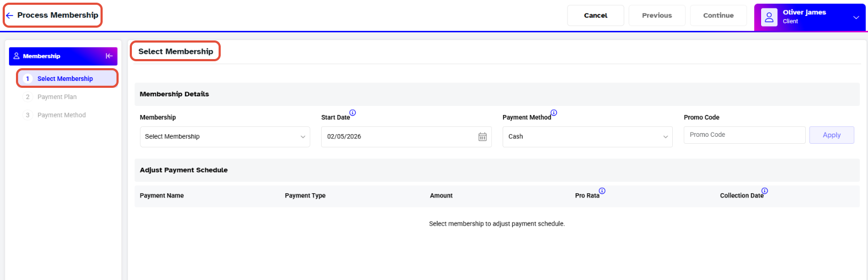Click the Continue button
This screenshot has height=280, width=868.
coord(719,15)
